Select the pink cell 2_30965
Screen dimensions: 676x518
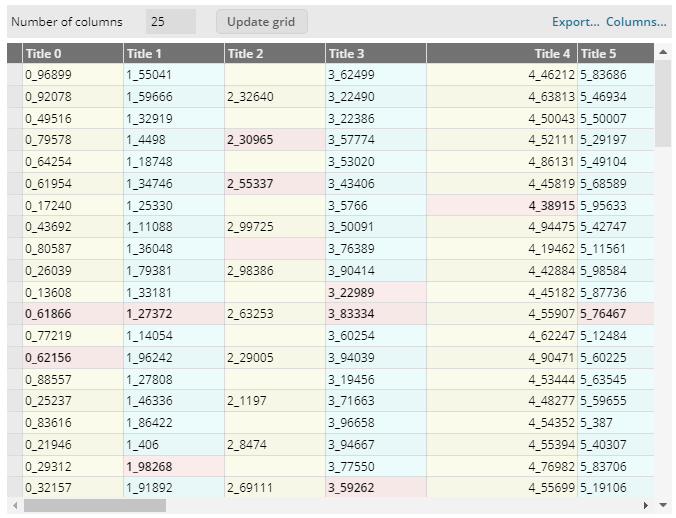pyautogui.click(x=274, y=140)
